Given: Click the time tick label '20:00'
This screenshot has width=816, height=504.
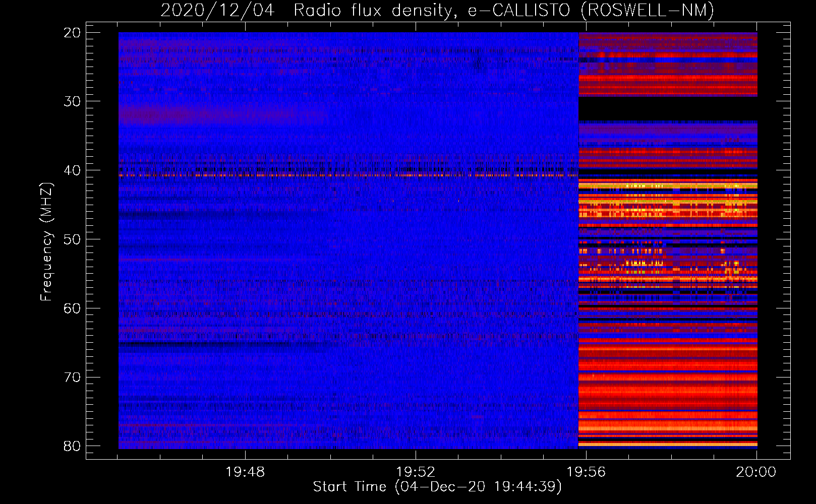Looking at the screenshot, I should pos(756,472).
